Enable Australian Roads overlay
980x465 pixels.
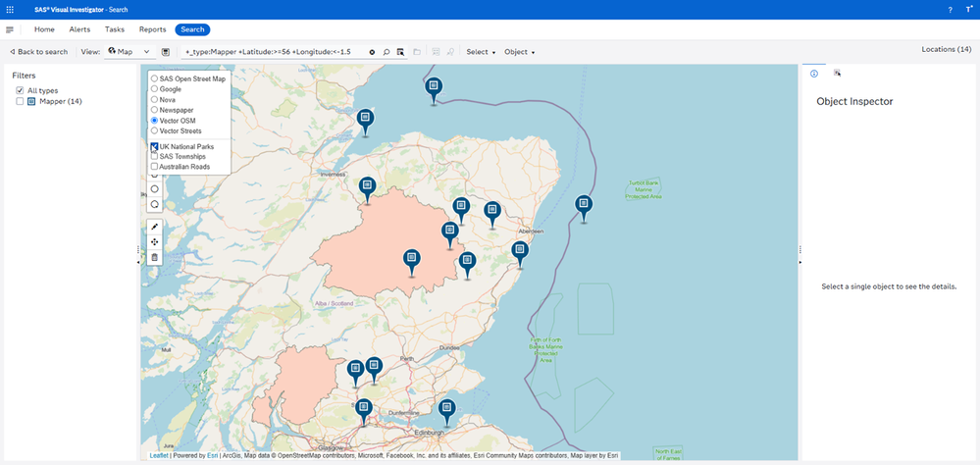154,167
